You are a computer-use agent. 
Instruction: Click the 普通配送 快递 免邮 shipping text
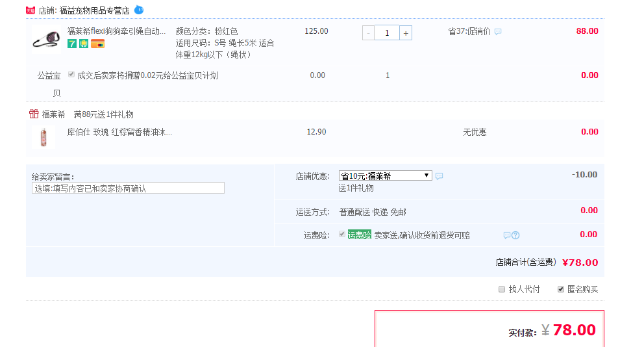[373, 212]
